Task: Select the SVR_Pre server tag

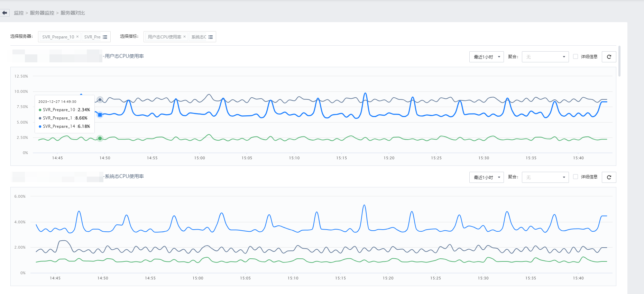Action: point(92,37)
